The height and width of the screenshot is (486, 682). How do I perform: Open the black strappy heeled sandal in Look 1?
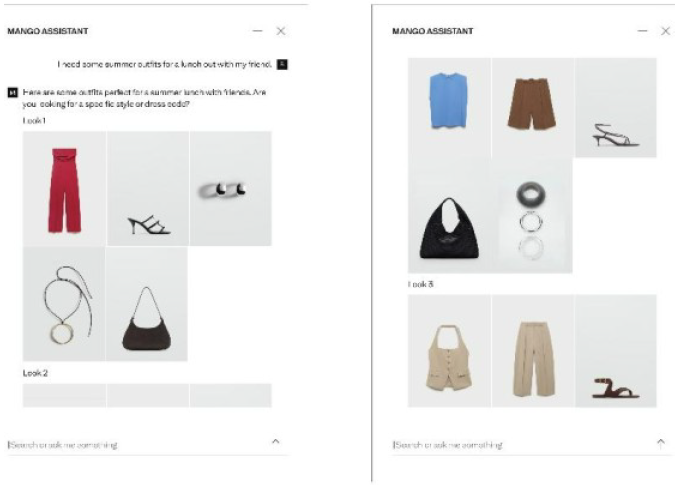tap(148, 188)
